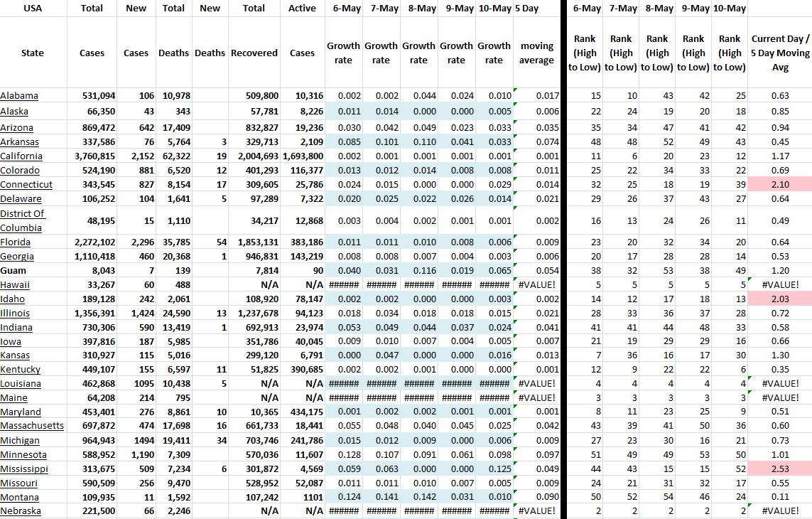The width and height of the screenshot is (812, 519).
Task: Select Connecticut's pink highlighted 2.10 cell
Action: click(779, 185)
